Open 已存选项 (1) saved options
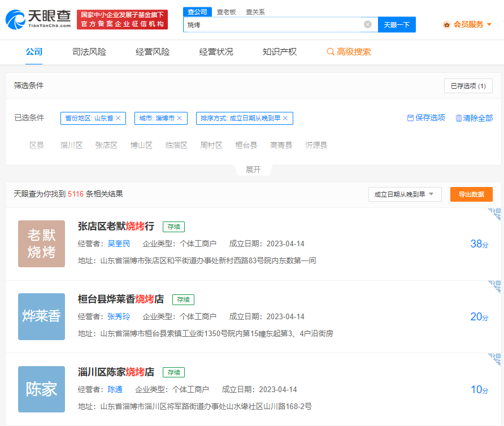The width and height of the screenshot is (504, 426). click(468, 86)
